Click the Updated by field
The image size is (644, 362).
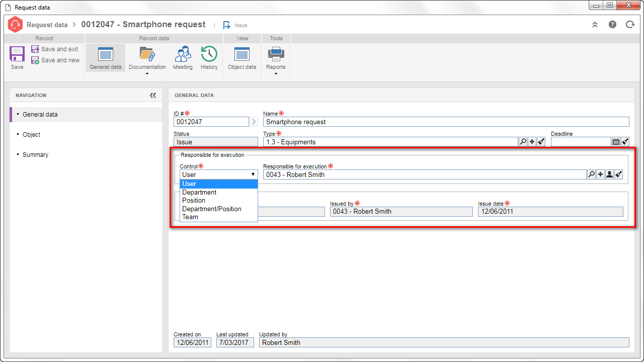[444, 342]
